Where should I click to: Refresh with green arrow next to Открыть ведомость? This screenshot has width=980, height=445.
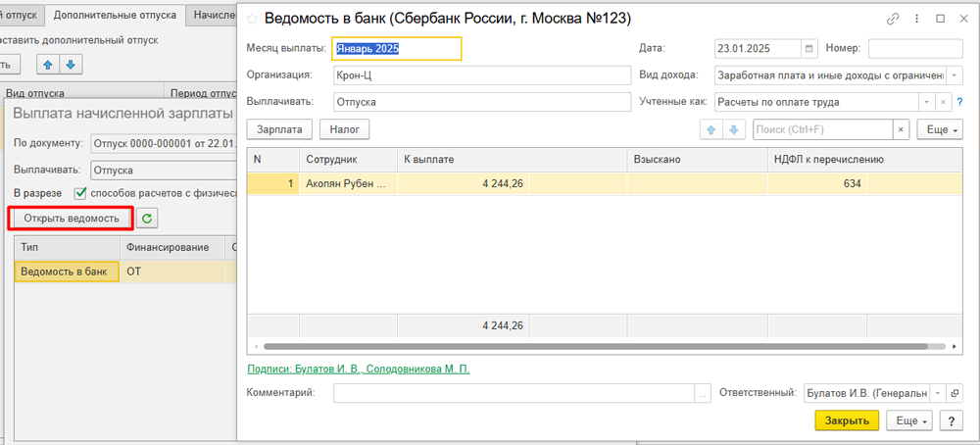pos(148,219)
